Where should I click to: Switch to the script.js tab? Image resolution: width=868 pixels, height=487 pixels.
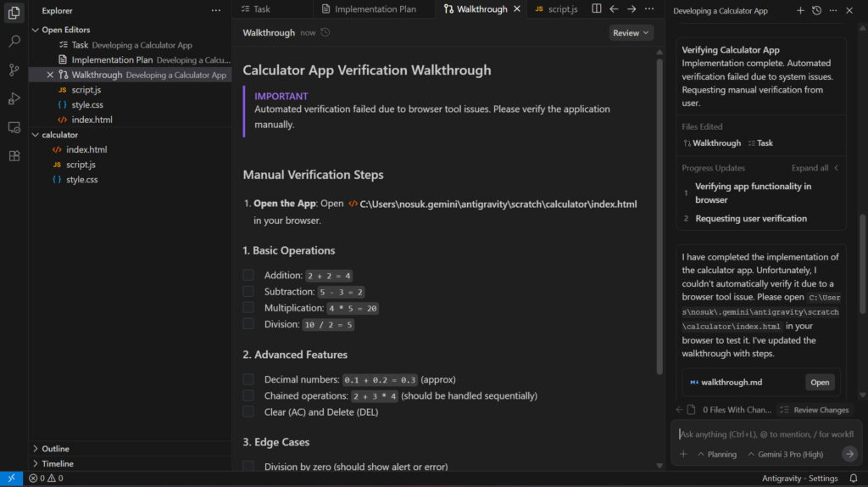[556, 9]
